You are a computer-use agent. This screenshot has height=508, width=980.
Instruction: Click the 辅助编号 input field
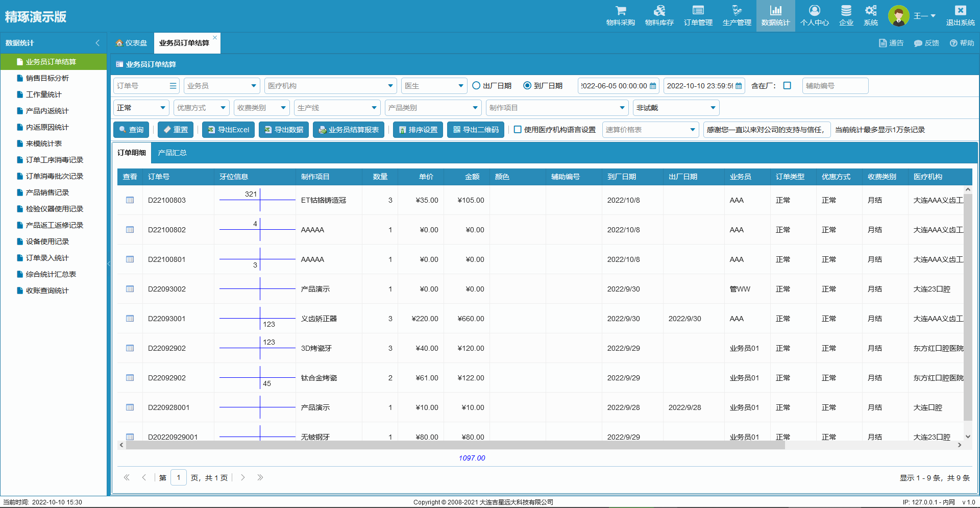coord(835,86)
